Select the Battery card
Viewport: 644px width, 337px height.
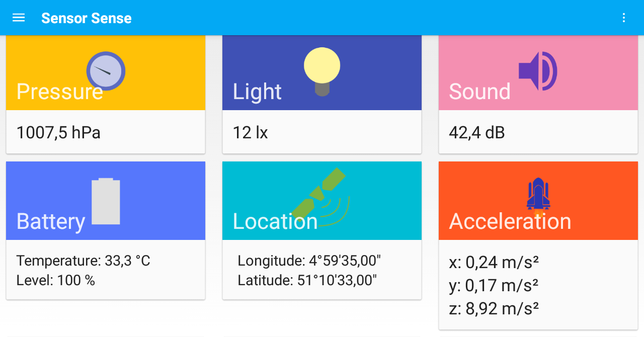(x=50, y=221)
